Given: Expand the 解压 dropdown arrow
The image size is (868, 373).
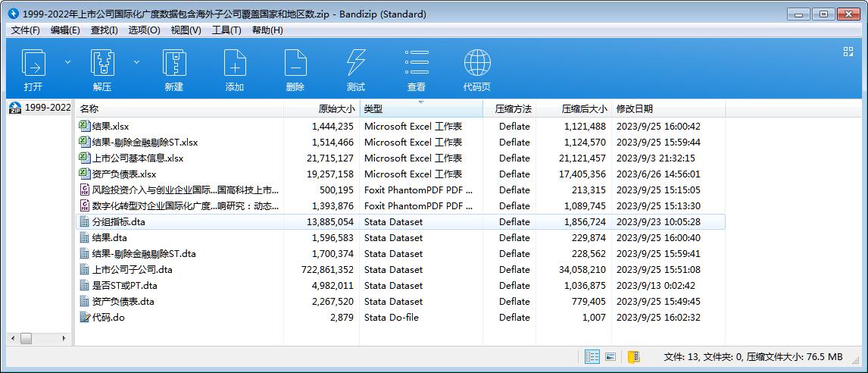Looking at the screenshot, I should pos(136,62).
